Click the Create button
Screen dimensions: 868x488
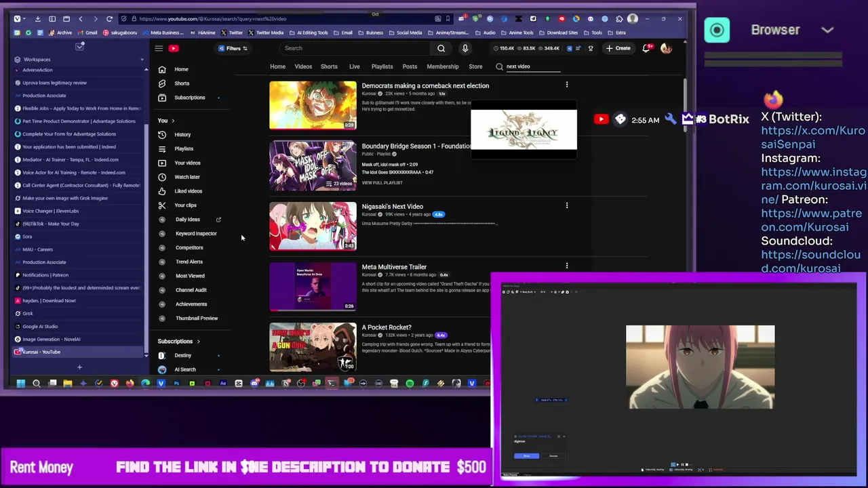pos(618,48)
